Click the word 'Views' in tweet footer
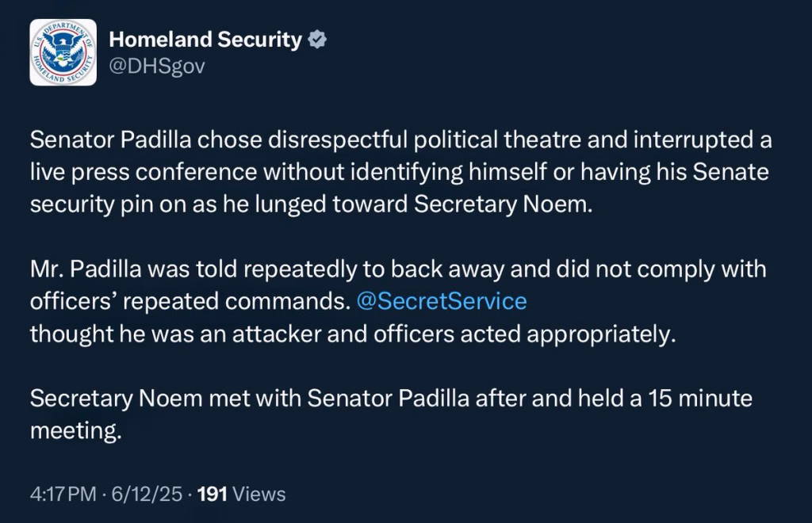The height and width of the screenshot is (523, 812). pos(259,494)
